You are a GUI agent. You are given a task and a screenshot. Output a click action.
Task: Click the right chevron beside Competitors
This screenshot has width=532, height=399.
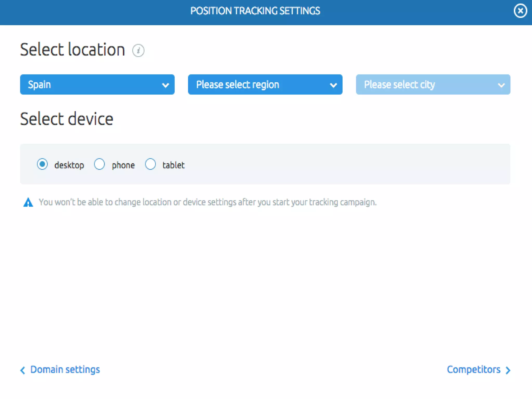pyautogui.click(x=508, y=370)
